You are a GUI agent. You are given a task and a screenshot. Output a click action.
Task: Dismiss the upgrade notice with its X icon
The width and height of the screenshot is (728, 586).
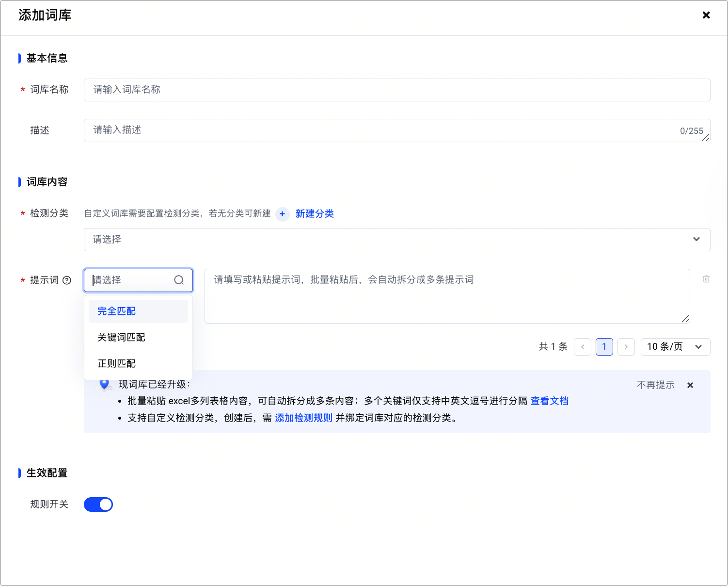click(690, 385)
